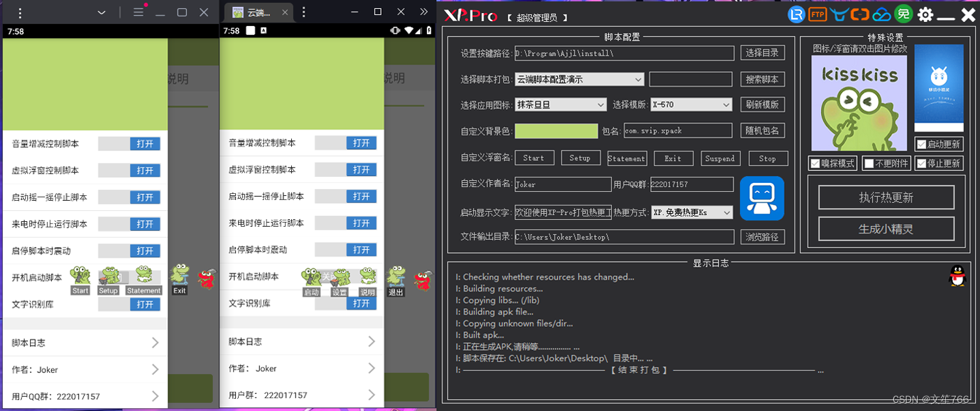
Task: Check the 不更附件 checkbox
Action: point(868,164)
